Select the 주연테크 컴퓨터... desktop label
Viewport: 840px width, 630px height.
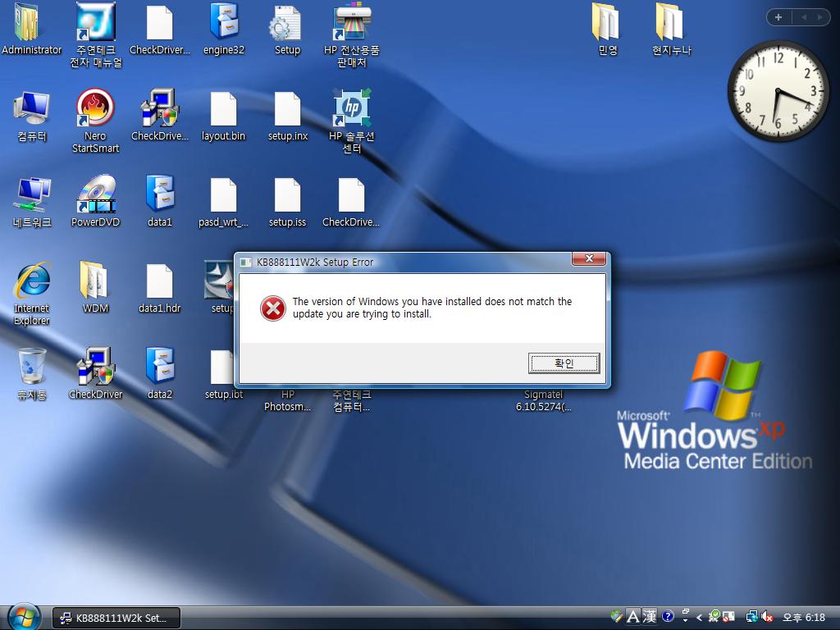[351, 400]
